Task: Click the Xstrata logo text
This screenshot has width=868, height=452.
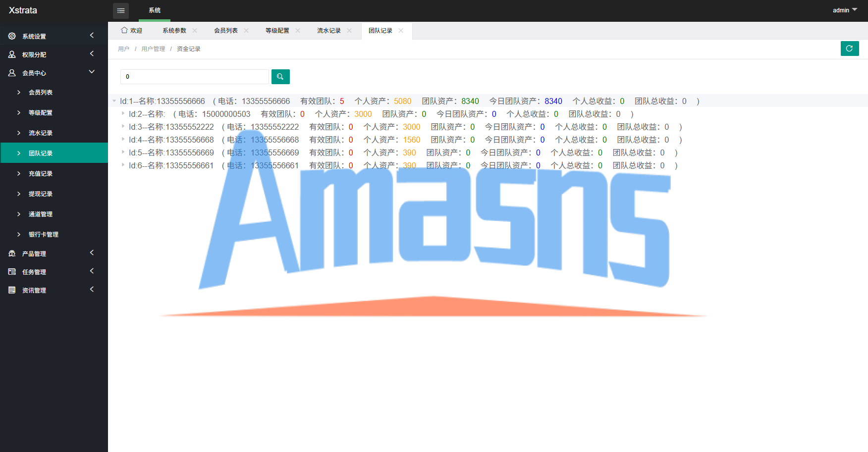Action: click(x=23, y=10)
